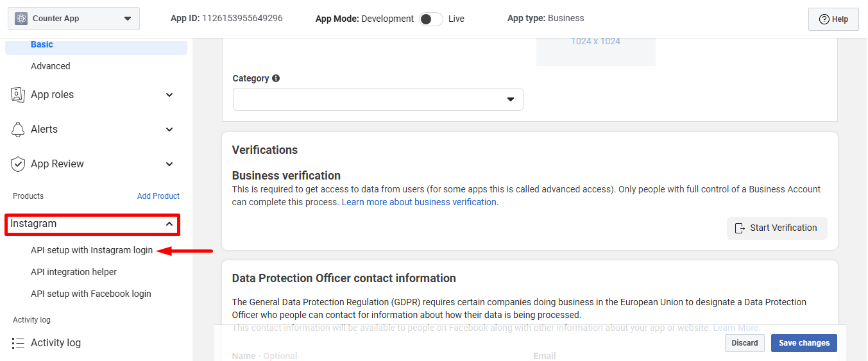Select the Advanced settings item

tap(51, 66)
